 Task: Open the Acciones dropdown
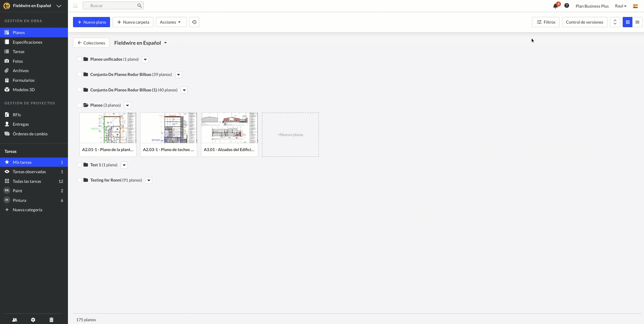[x=171, y=22]
